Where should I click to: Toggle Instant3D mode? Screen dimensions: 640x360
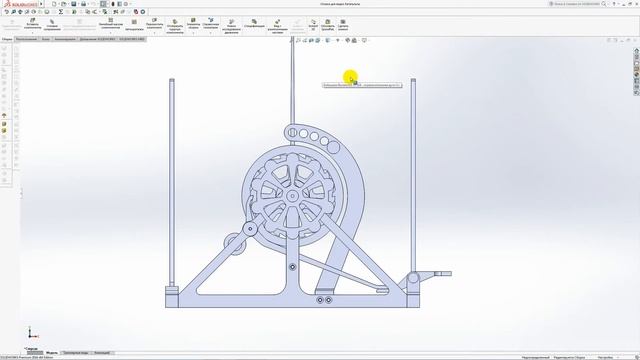point(313,24)
